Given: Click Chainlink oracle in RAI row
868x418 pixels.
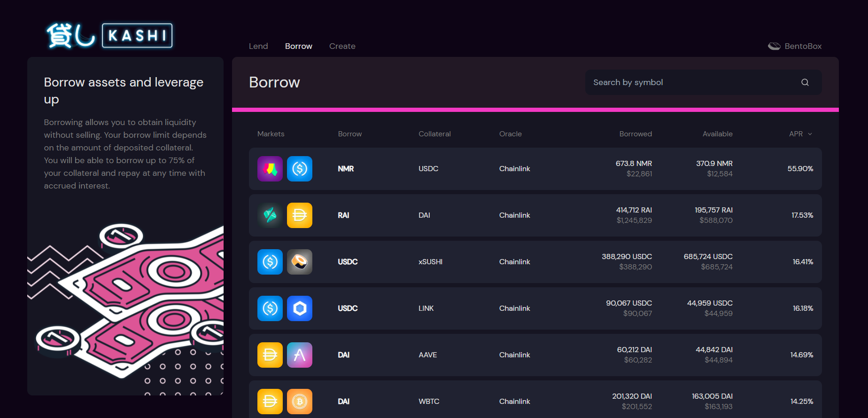Looking at the screenshot, I should click(514, 215).
